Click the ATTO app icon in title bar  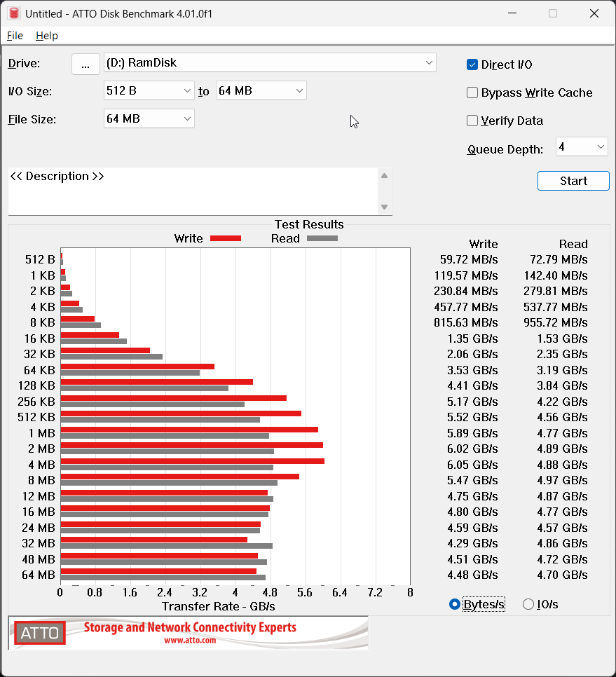click(14, 13)
